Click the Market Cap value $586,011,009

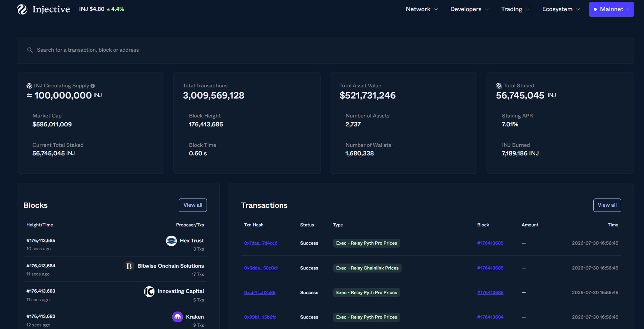point(52,125)
